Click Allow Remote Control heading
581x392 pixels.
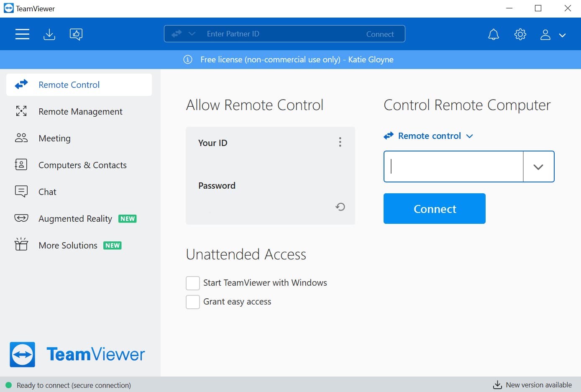pyautogui.click(x=255, y=105)
